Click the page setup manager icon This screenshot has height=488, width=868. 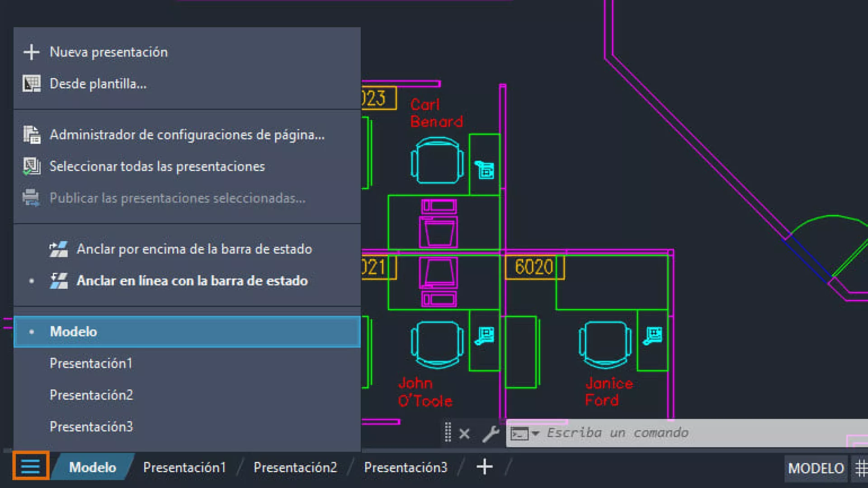point(31,135)
